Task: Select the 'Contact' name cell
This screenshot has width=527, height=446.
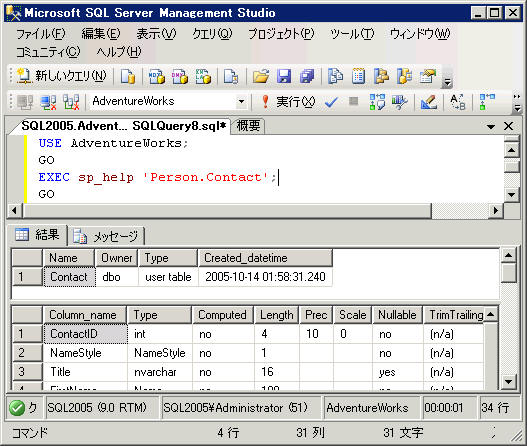Action: point(69,277)
